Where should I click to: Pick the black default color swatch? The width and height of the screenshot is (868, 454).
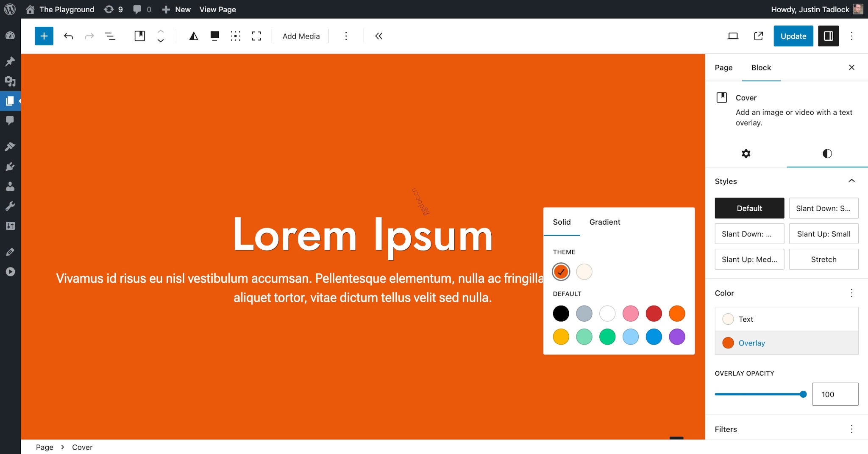click(561, 313)
